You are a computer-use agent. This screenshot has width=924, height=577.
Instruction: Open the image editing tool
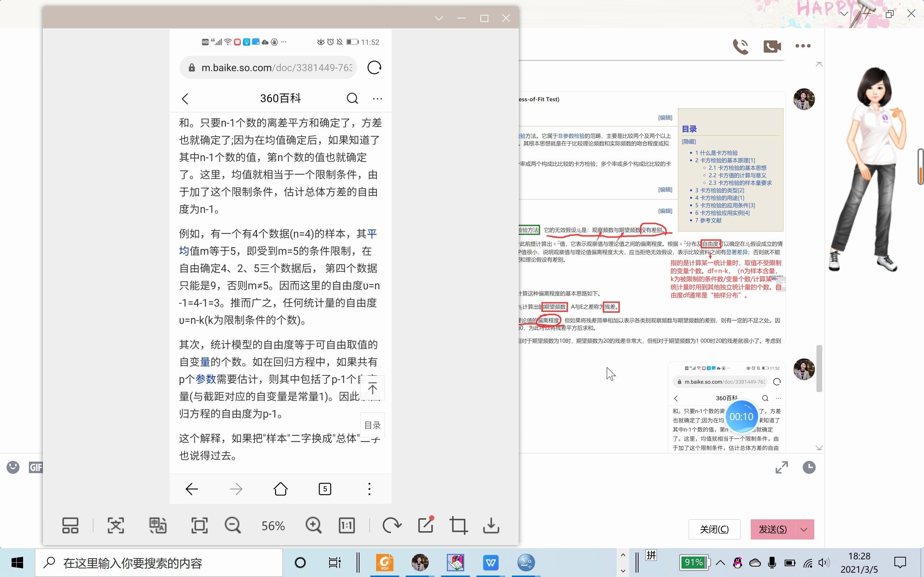click(x=425, y=525)
